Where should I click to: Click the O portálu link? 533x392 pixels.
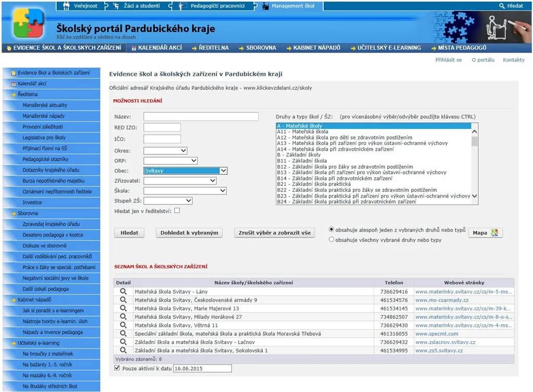[483, 60]
